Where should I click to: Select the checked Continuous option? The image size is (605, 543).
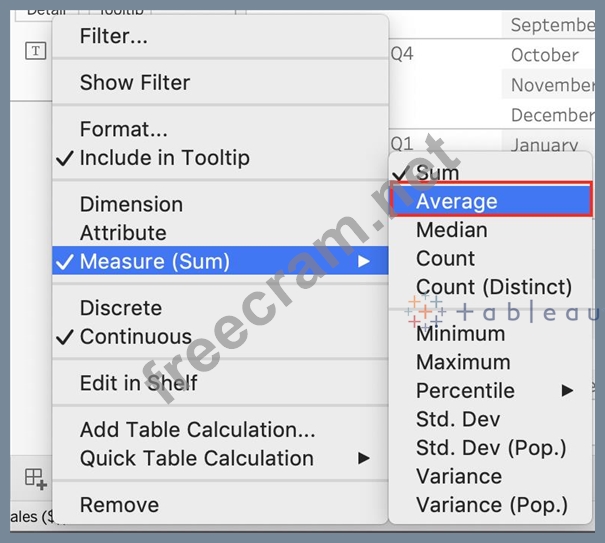coord(135,337)
